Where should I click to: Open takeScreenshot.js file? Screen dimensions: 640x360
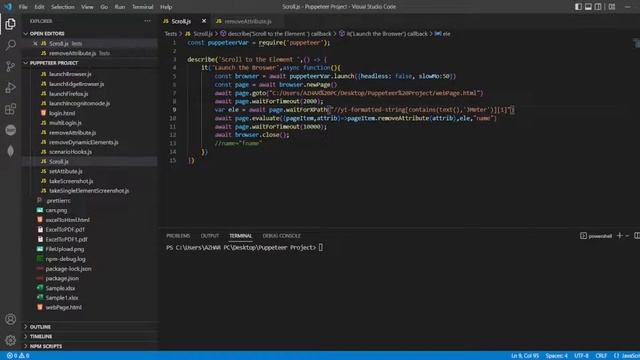[x=71, y=181]
